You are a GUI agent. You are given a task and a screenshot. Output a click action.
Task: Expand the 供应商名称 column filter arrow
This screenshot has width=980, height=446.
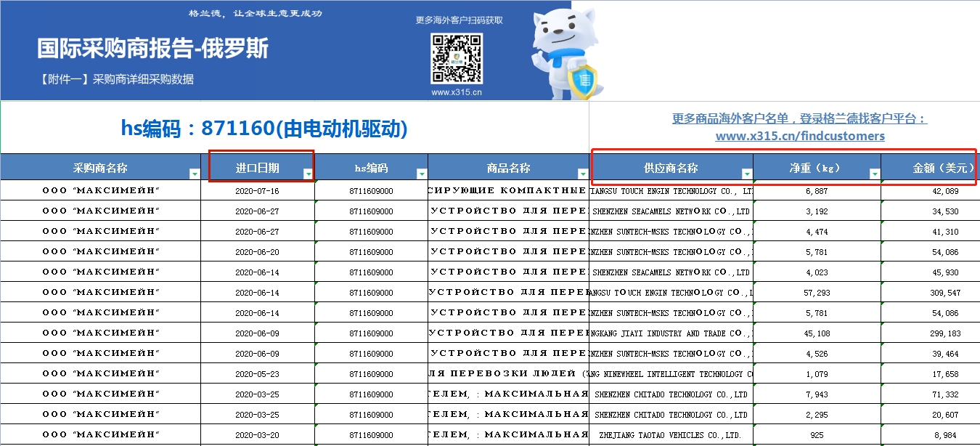pyautogui.click(x=747, y=174)
